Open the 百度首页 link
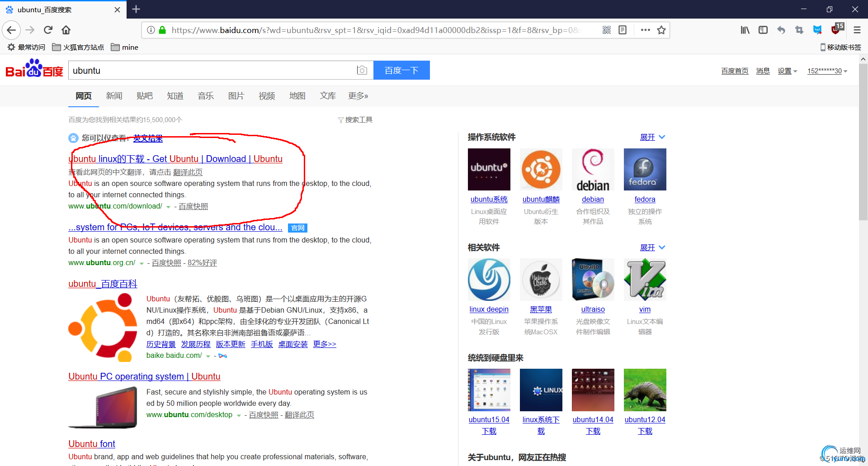Screen dimensions: 868x466 [x=735, y=71]
